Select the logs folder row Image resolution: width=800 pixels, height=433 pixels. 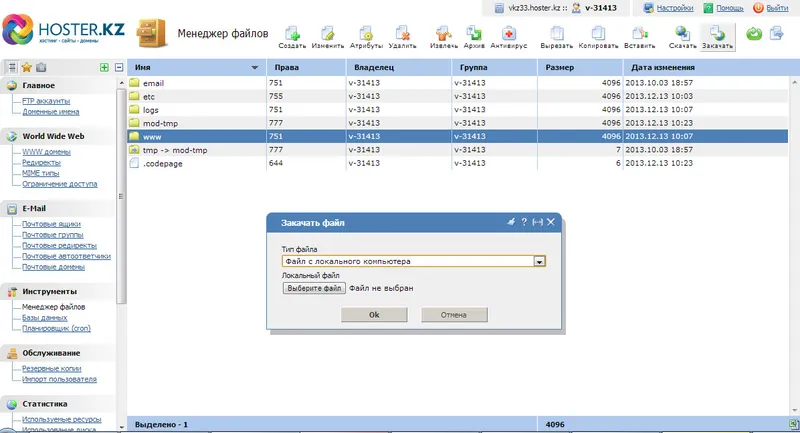tap(459, 110)
